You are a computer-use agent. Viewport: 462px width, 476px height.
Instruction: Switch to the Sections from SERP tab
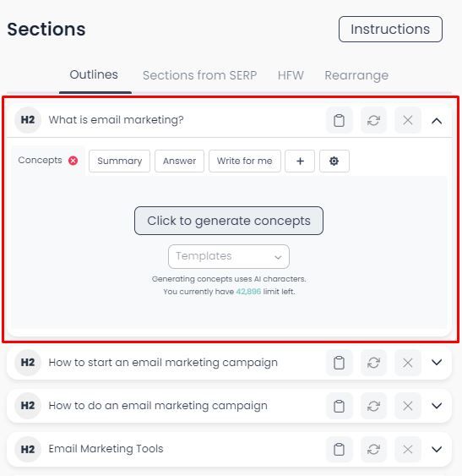click(199, 75)
